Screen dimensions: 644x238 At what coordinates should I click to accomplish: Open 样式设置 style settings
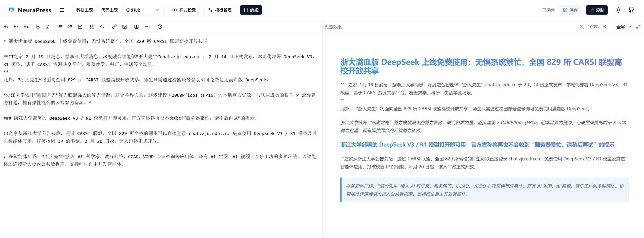coord(184,10)
